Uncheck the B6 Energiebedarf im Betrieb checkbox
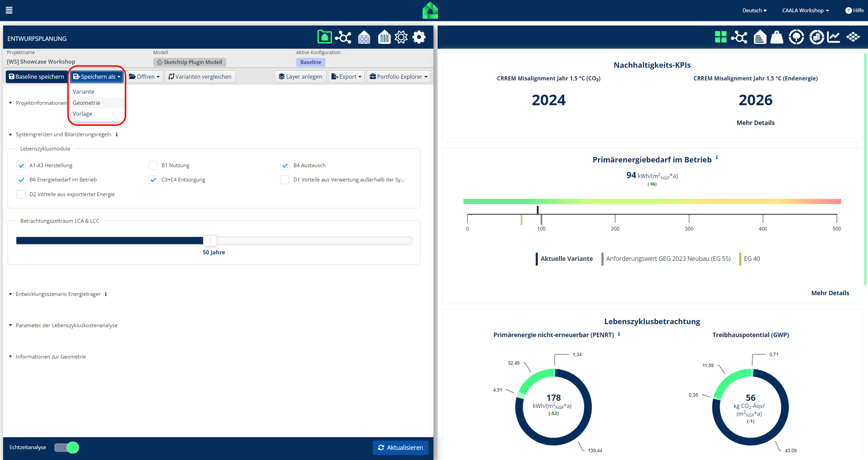Screen dimensions: 868x460 point(21,180)
